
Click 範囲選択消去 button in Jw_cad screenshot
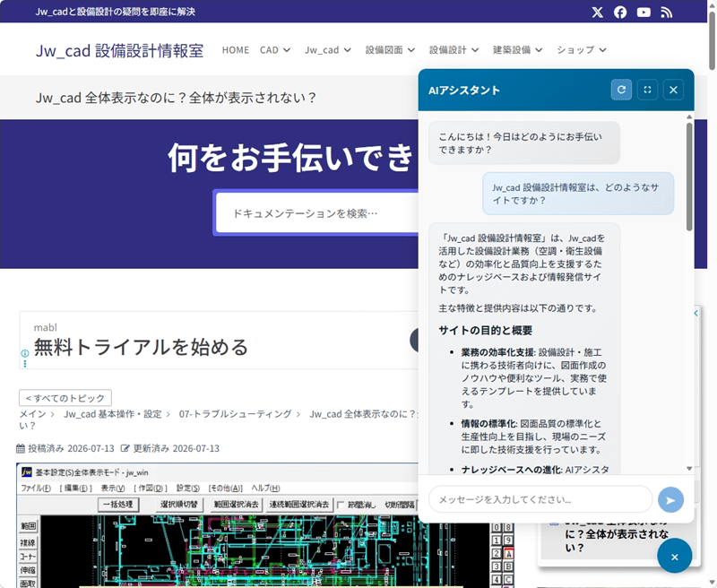[x=237, y=505]
